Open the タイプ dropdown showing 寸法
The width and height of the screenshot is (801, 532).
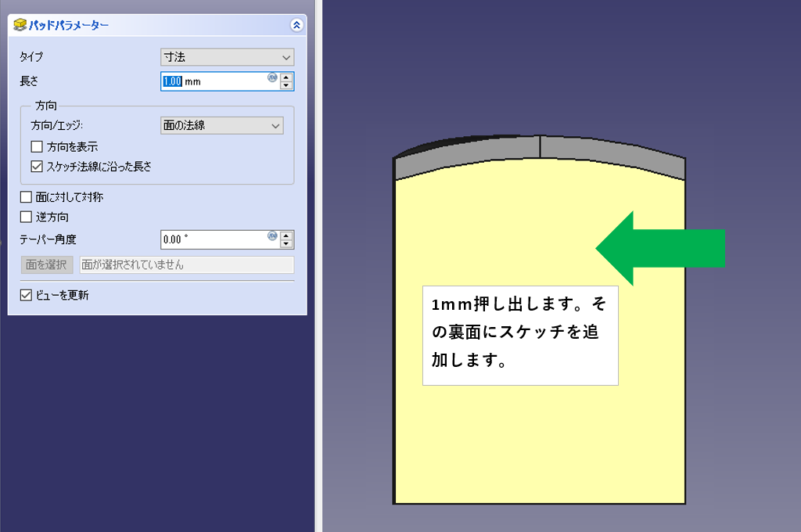[227, 57]
